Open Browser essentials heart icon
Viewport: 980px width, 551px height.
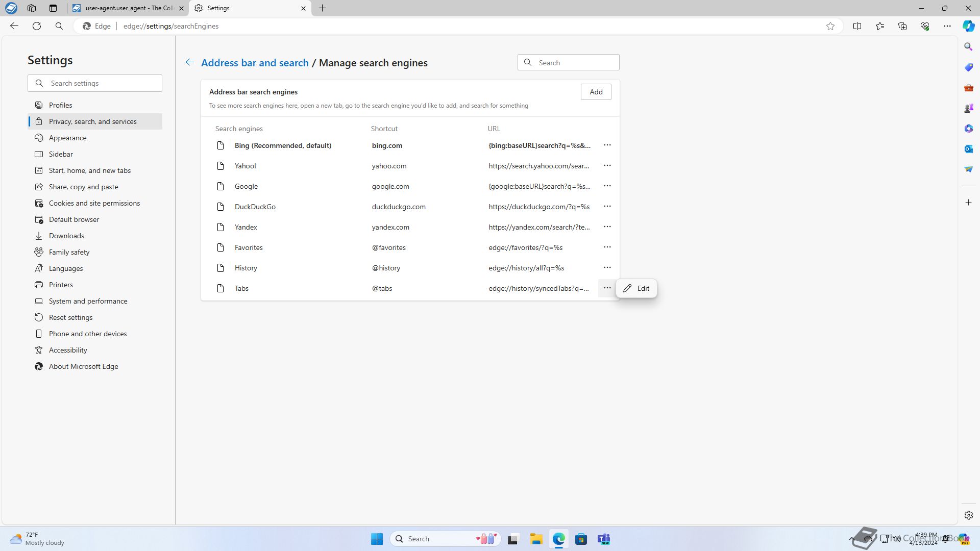(x=925, y=26)
